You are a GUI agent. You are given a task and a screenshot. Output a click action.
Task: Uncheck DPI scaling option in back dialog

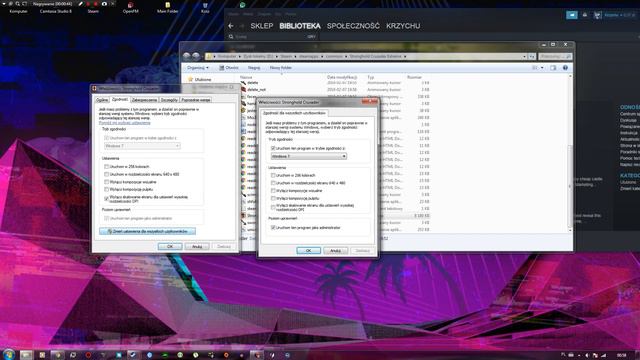[x=107, y=199]
